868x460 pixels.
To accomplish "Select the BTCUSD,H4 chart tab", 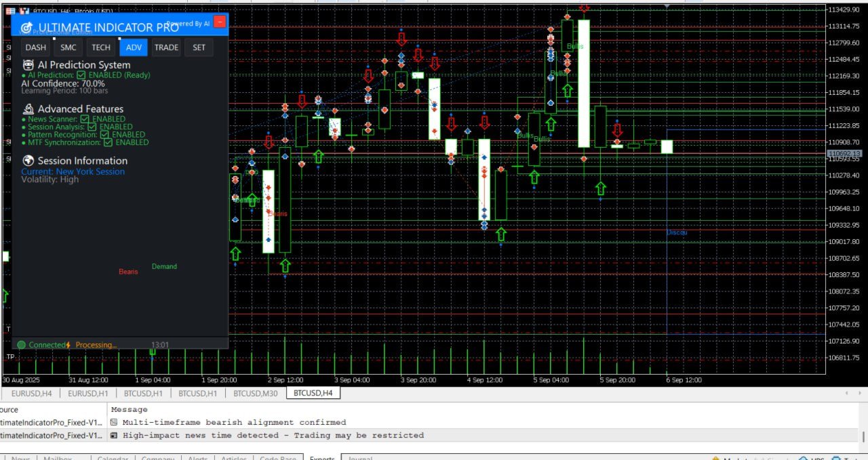I will 313,393.
